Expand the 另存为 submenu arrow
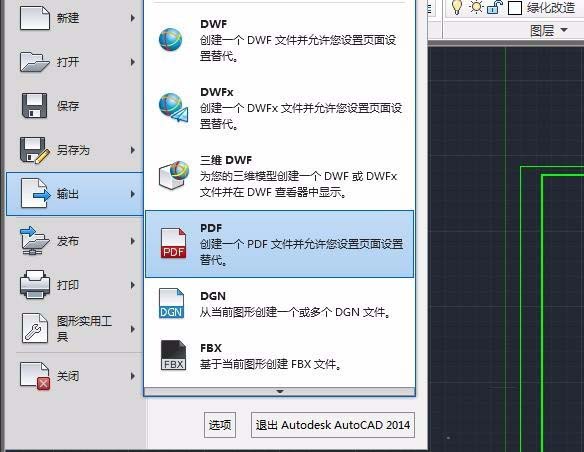 coord(133,150)
